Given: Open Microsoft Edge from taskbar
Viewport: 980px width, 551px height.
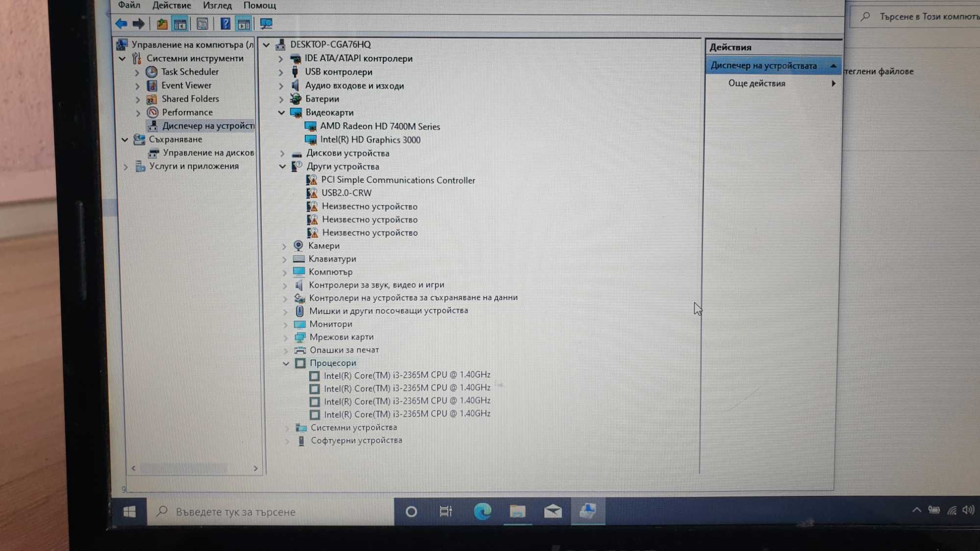Looking at the screenshot, I should [483, 511].
